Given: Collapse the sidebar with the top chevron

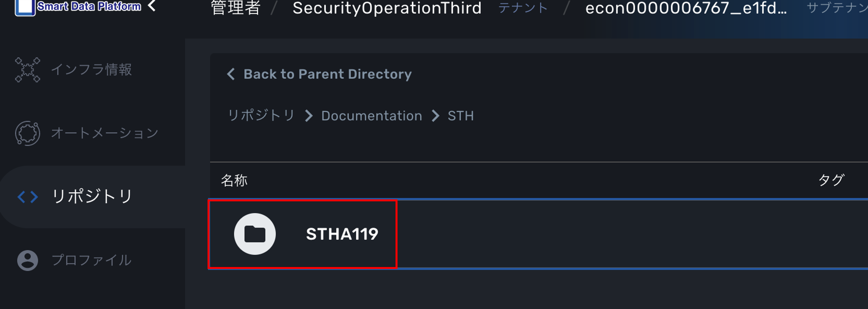Looking at the screenshot, I should (x=152, y=6).
